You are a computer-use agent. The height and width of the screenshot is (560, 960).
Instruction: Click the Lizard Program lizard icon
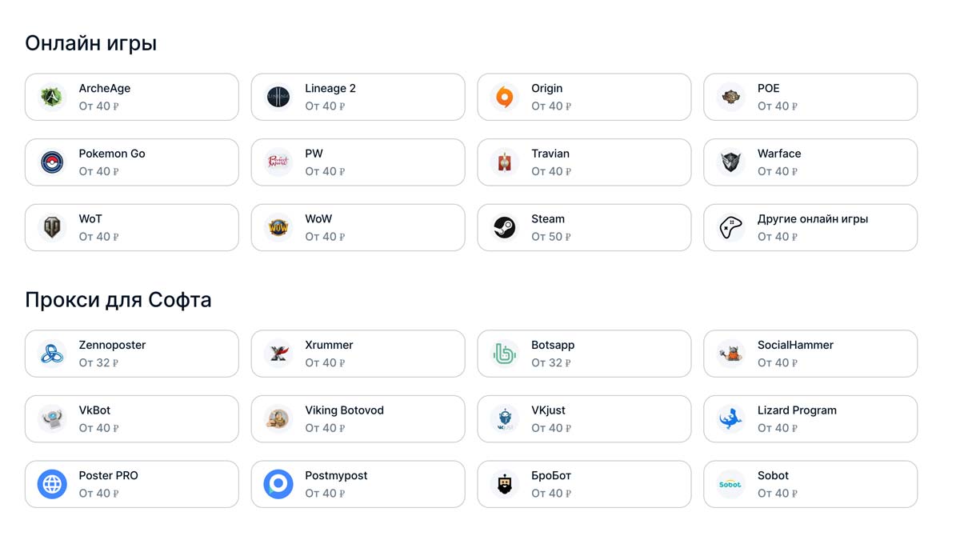click(730, 418)
